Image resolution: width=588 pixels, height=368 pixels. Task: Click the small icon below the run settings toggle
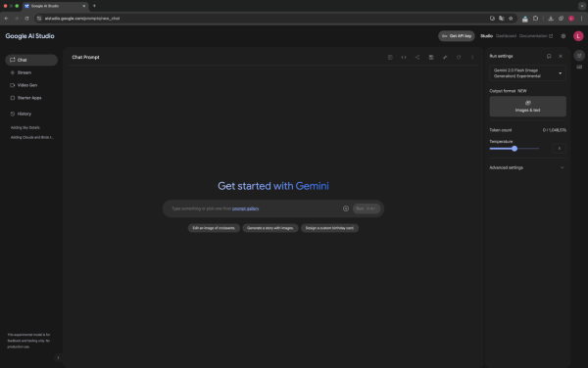[579, 67]
